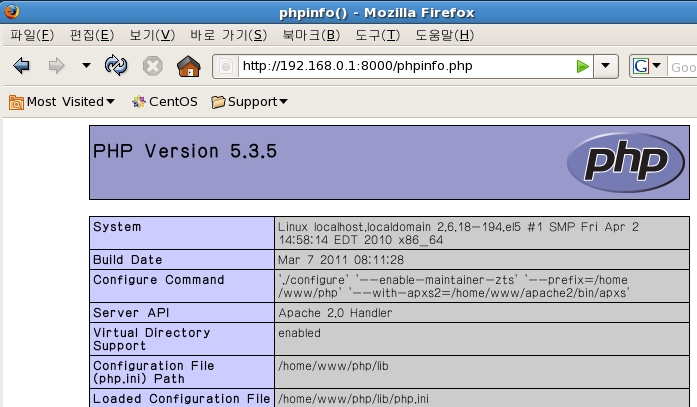
Task: Expand the Most Visited bookmarks folder
Action: [62, 102]
